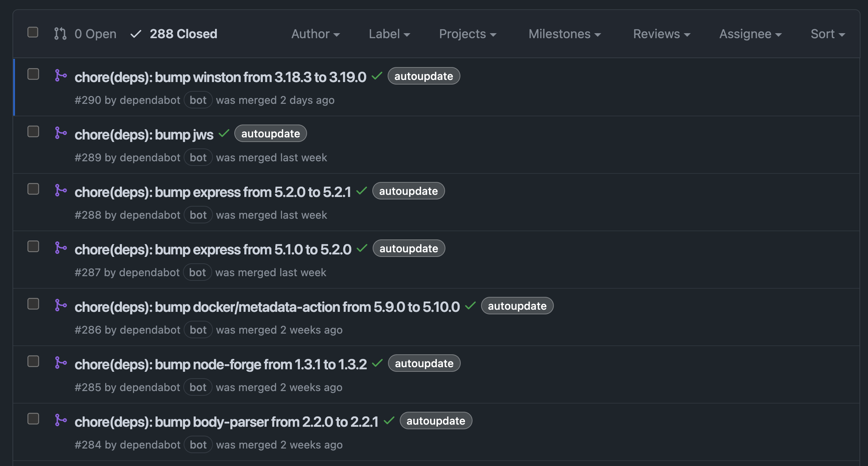Click merged icon beside node-forge PR
This screenshot has width=868, height=466.
[61, 363]
